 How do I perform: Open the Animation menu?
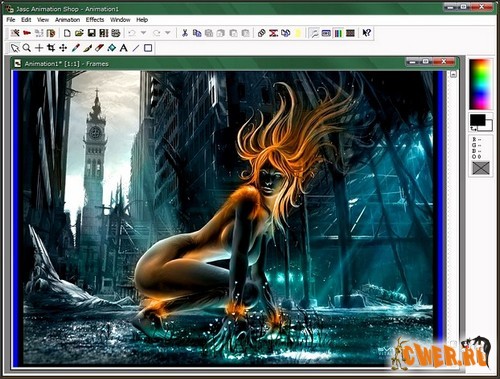click(x=67, y=20)
